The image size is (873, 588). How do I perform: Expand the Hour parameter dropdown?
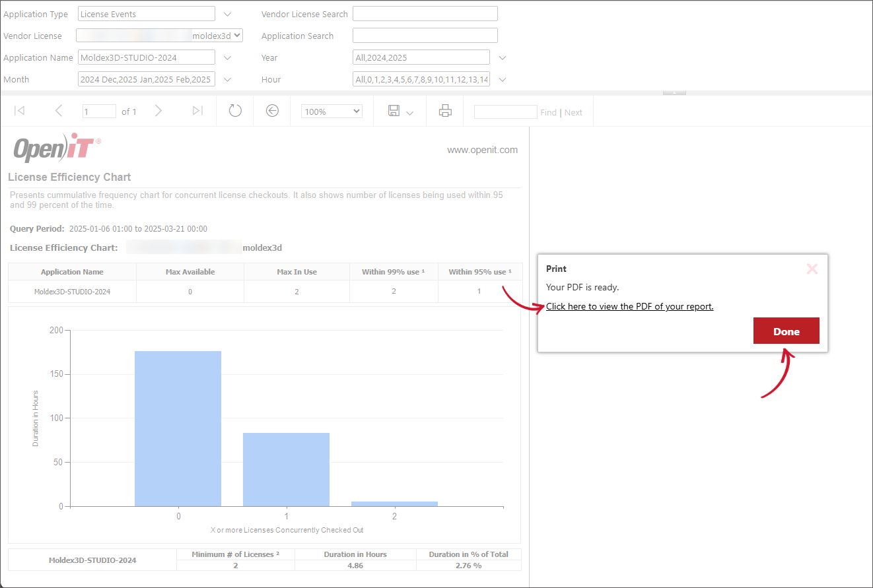tap(502, 79)
